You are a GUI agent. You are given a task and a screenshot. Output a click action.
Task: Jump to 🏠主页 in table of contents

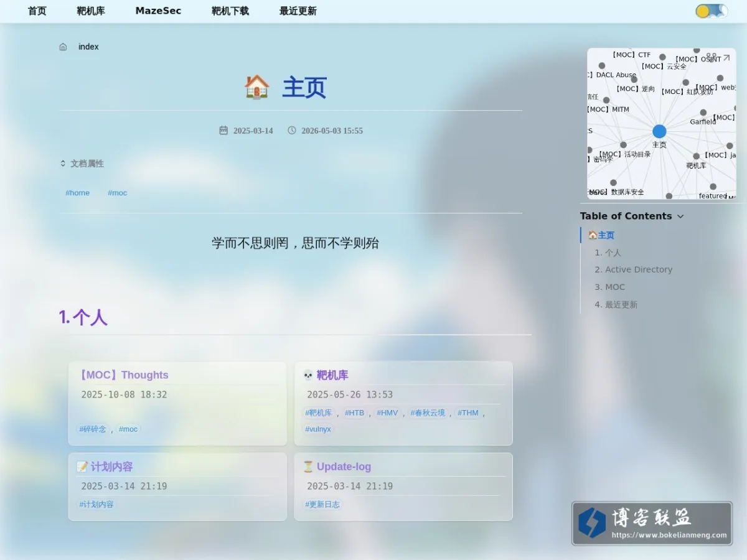pos(601,235)
